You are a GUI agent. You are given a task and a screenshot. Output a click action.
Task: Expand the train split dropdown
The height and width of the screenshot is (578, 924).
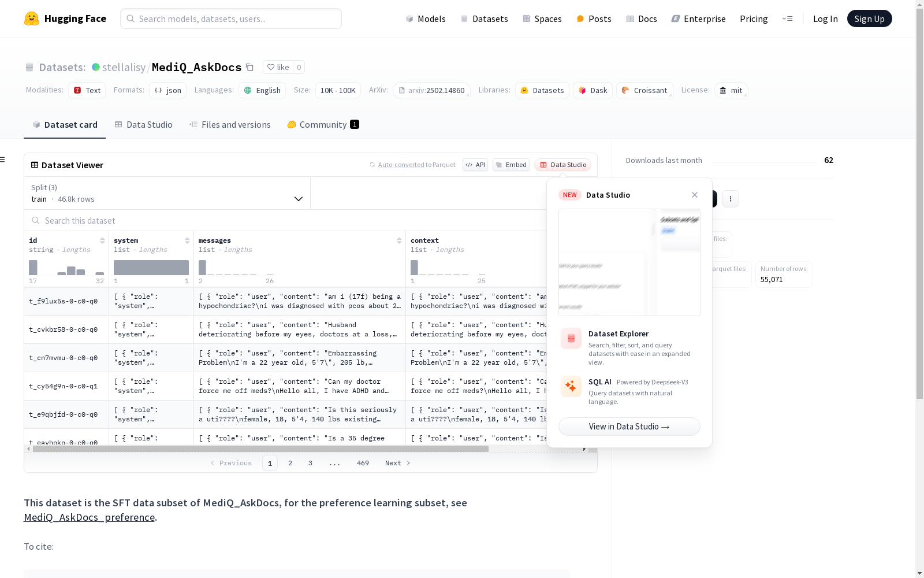pos(167,193)
